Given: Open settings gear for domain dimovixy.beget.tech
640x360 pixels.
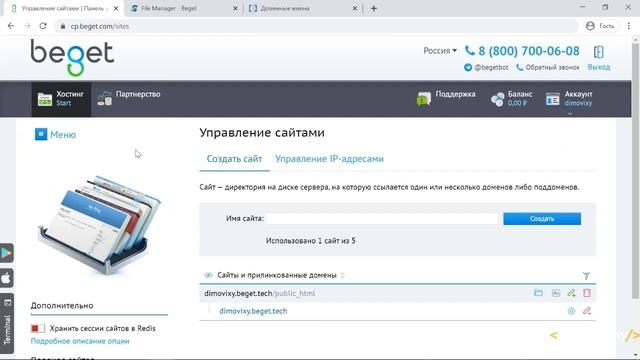Looking at the screenshot, I should coord(571,311).
